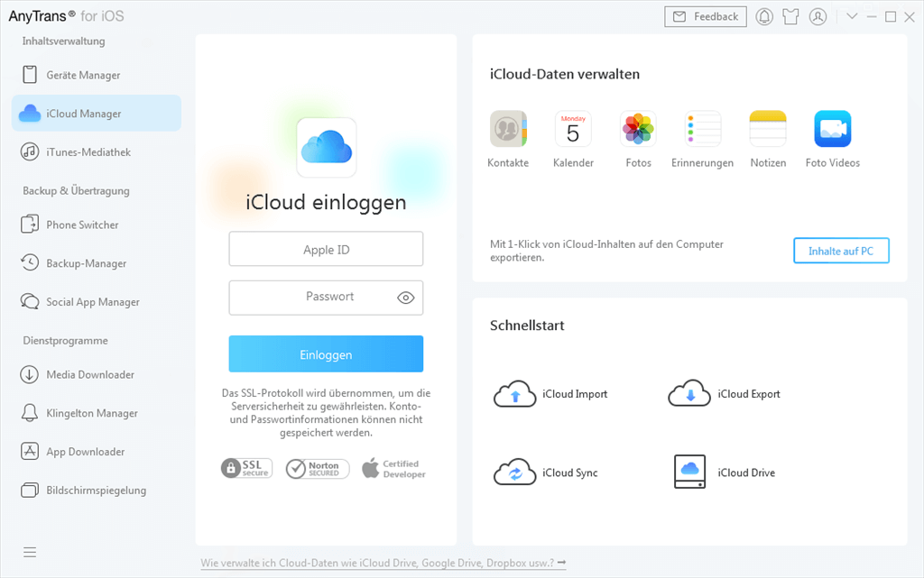Click the Norton Secured badge

pyautogui.click(x=318, y=469)
